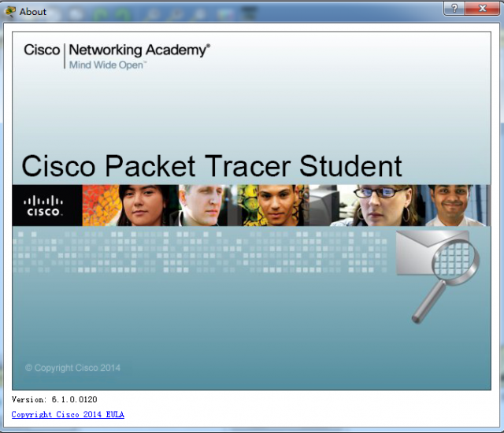Open the Copyright Cisco 2014 EULA link
This screenshot has width=504, height=433.
[x=68, y=414]
